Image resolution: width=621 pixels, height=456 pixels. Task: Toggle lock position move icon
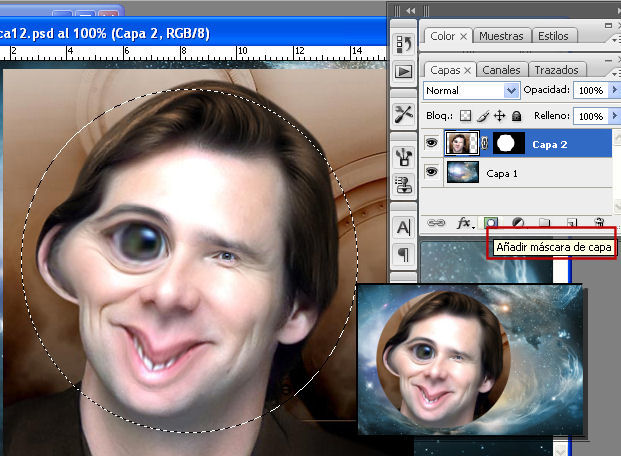coord(499,116)
